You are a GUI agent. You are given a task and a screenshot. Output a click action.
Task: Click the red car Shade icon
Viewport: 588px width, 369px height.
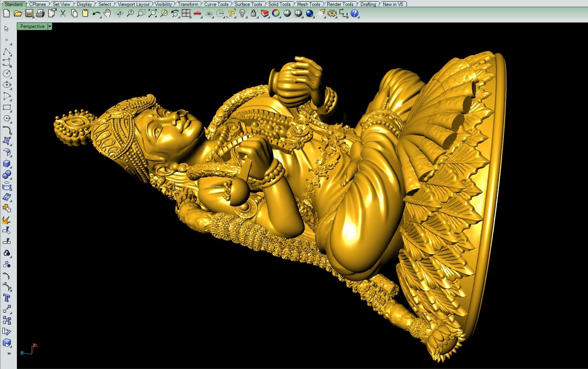click(x=197, y=13)
